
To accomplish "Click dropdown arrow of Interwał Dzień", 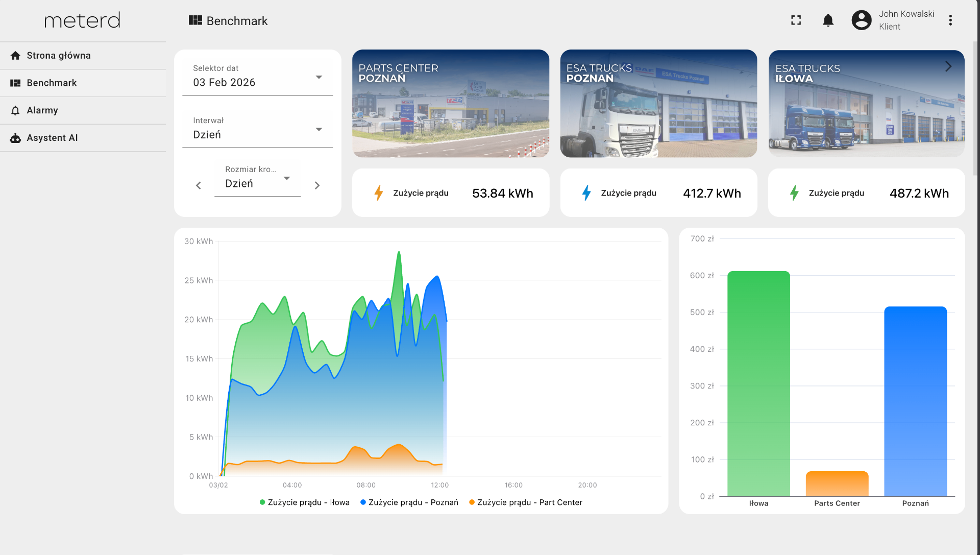I will pyautogui.click(x=319, y=129).
